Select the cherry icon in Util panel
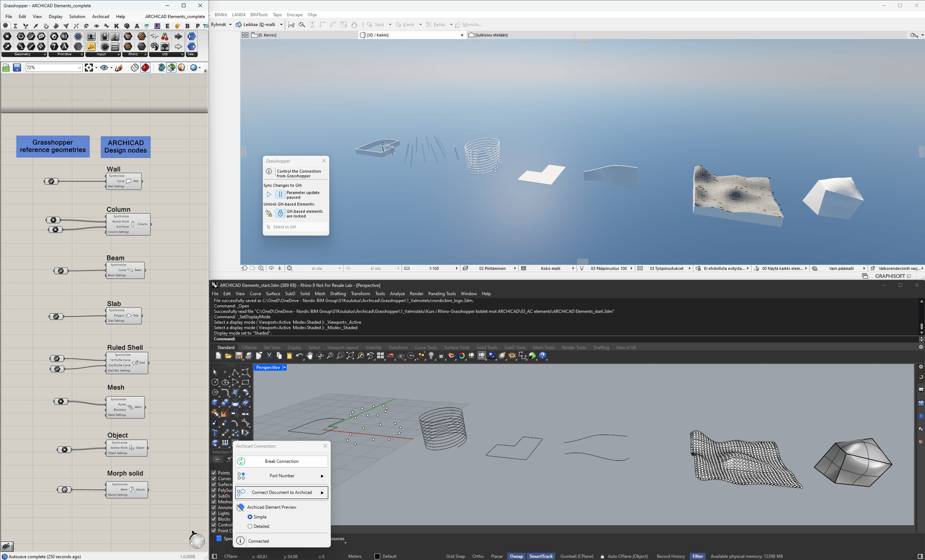This screenshot has height=560, width=925. (x=165, y=37)
